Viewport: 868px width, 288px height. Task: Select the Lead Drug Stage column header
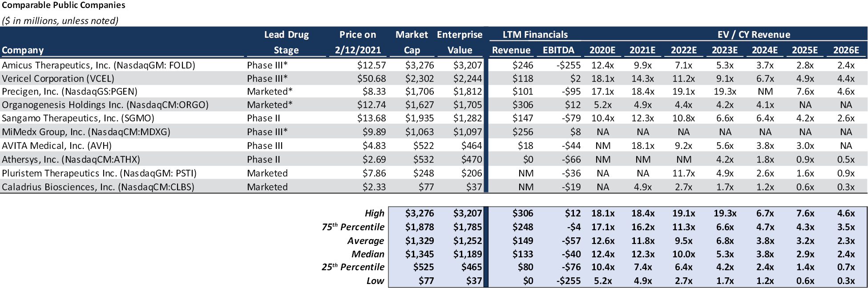pyautogui.click(x=286, y=42)
